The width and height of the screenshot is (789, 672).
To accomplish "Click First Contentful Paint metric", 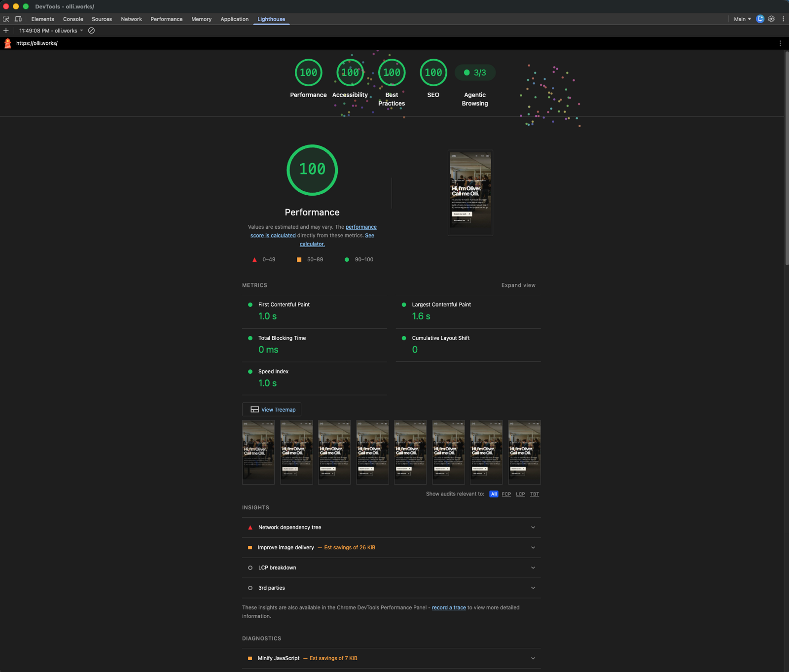I will pos(315,312).
